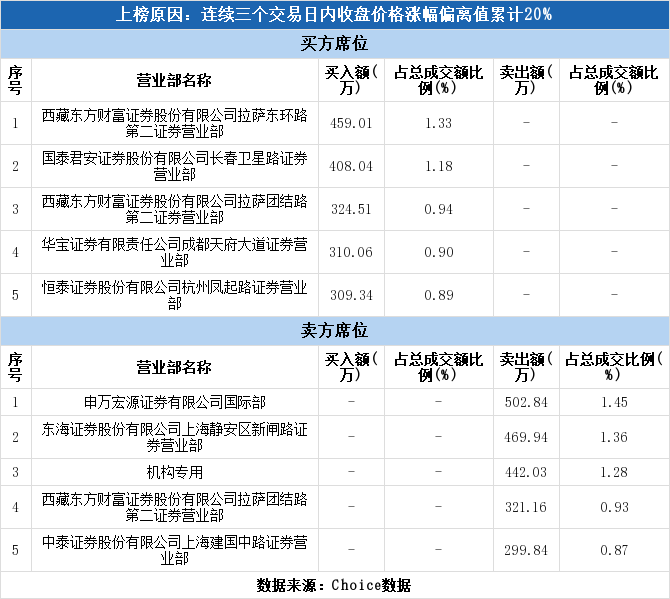Viewport: 670px width, 599px height.
Task: Select buy amount 310.06
Action: (351, 253)
